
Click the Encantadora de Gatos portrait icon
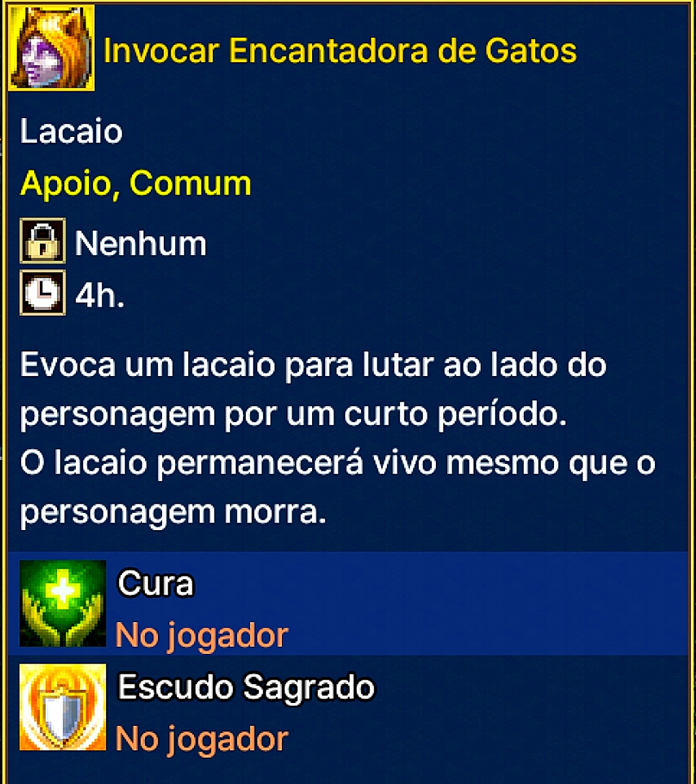(x=51, y=48)
